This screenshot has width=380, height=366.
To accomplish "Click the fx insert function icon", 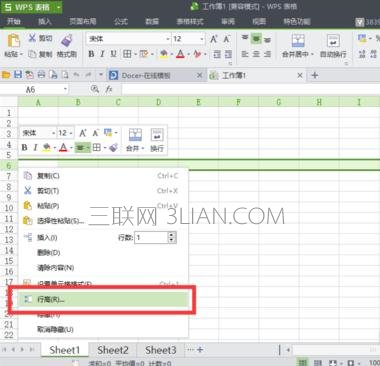I will pyautogui.click(x=109, y=89).
